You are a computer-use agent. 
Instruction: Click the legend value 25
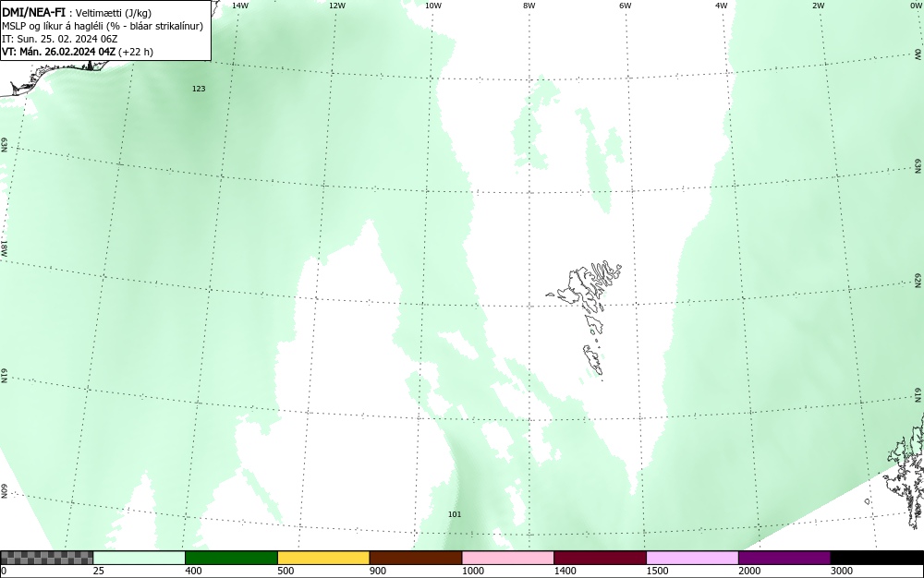point(99,571)
